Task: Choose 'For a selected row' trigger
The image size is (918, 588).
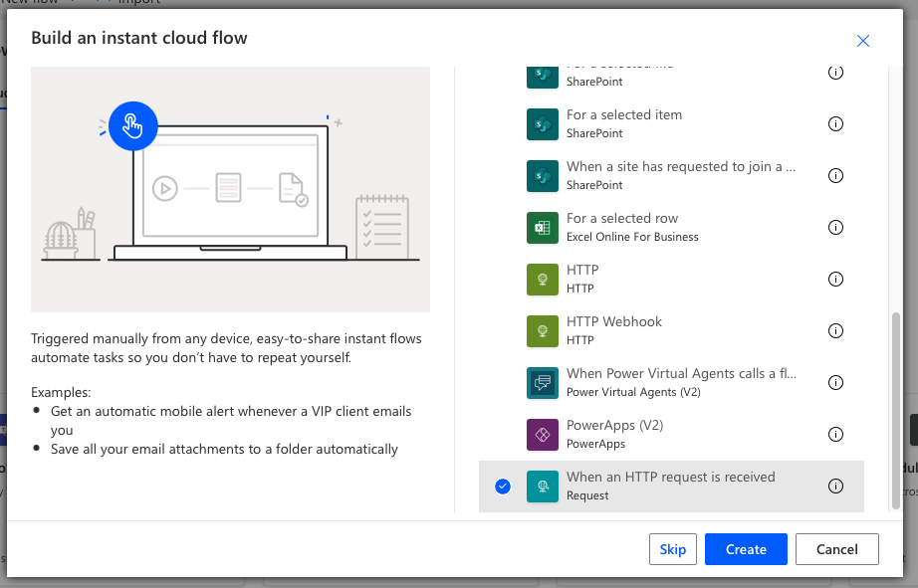Action: [x=621, y=218]
